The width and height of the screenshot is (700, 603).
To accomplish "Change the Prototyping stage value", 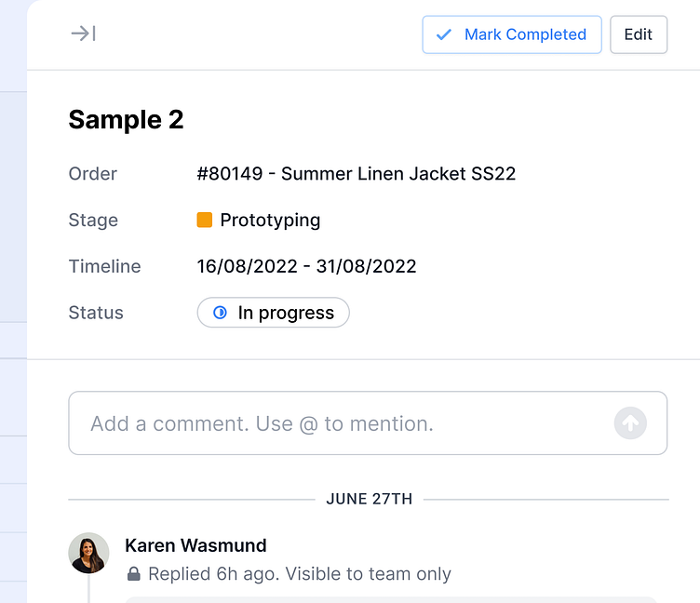I will (270, 220).
